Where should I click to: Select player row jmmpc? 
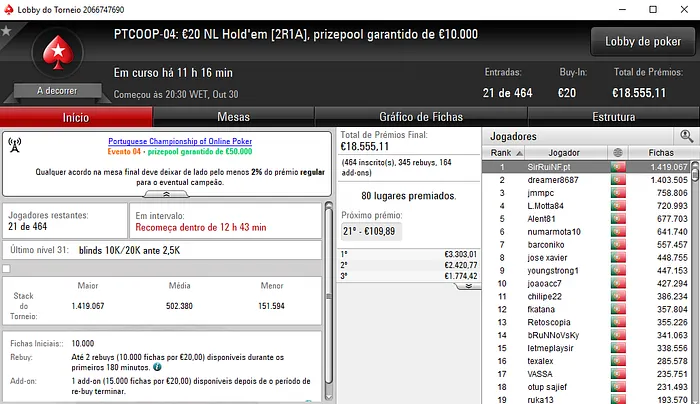tap(587, 193)
